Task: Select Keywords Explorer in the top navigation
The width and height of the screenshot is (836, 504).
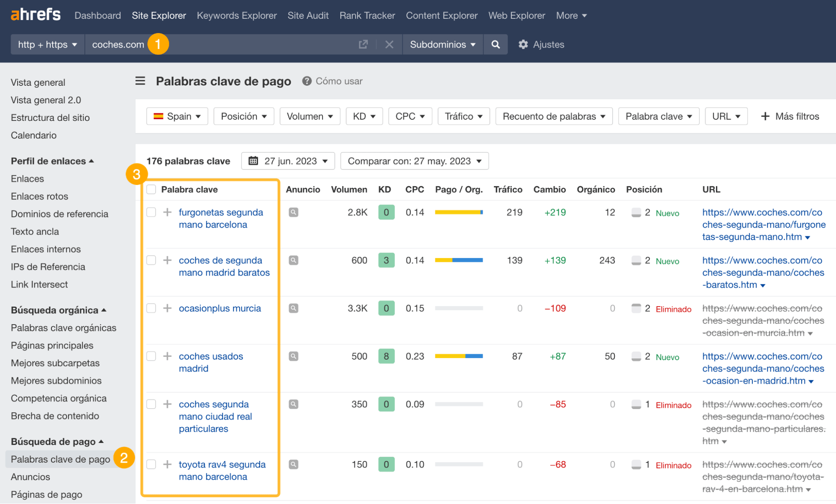Action: (x=236, y=15)
